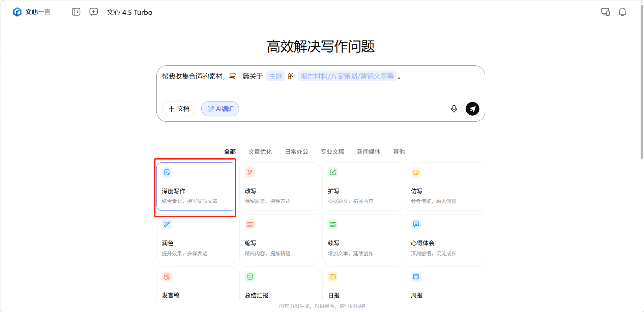Click the description 保留原意，换种表达
The width and height of the screenshot is (644, 312).
[267, 201]
